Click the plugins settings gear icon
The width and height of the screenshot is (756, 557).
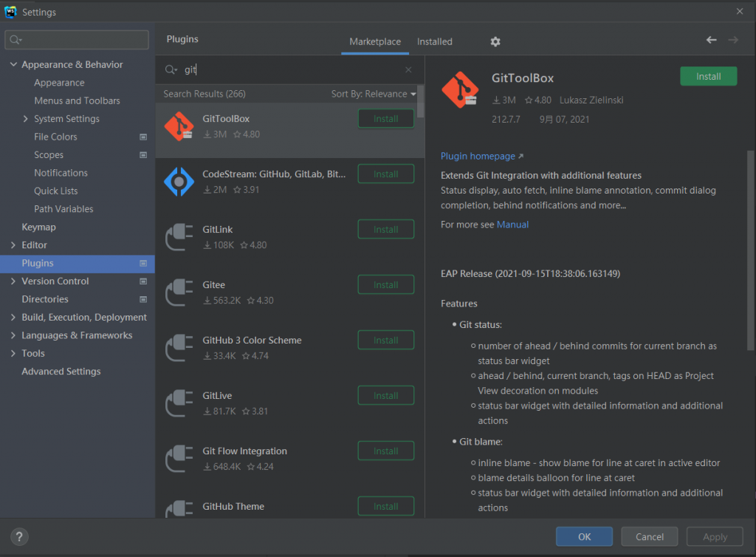(x=495, y=42)
